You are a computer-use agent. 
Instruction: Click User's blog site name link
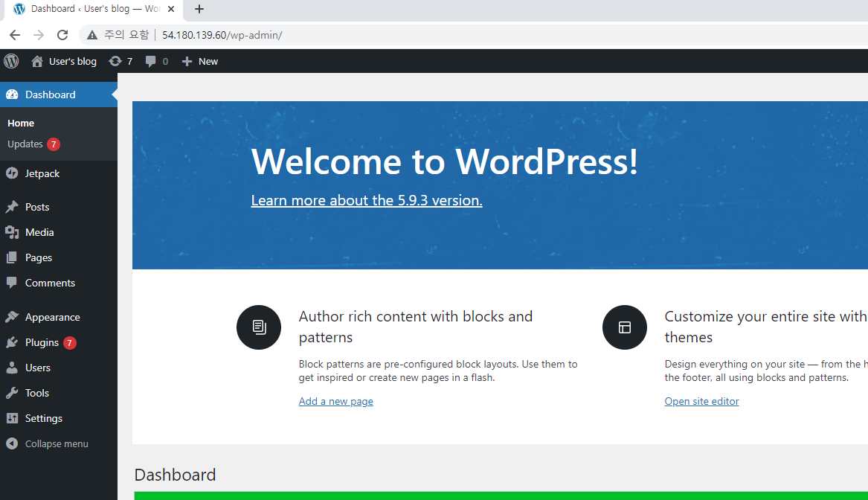[x=72, y=62]
